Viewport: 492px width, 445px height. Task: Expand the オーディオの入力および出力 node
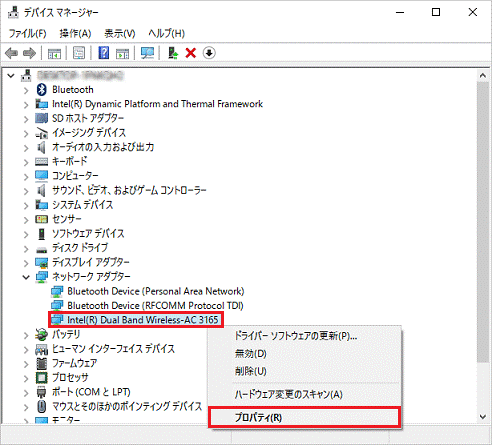coord(26,148)
